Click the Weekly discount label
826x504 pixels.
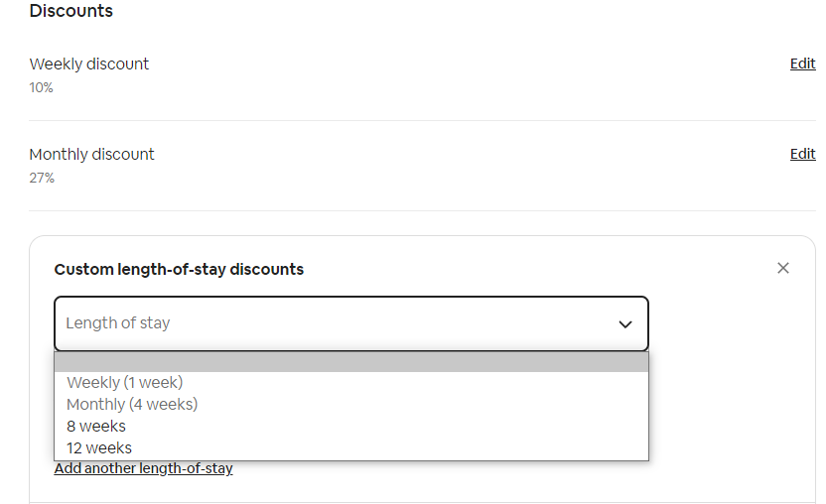click(x=89, y=63)
